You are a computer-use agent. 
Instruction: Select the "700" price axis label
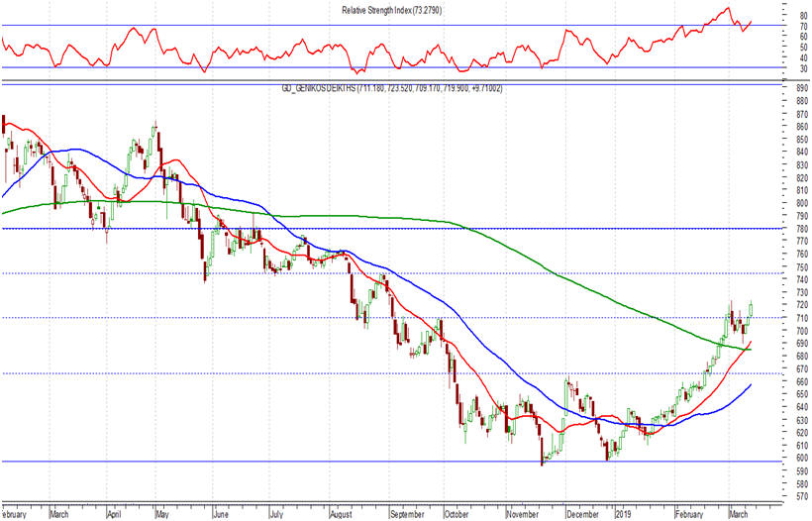(x=802, y=331)
